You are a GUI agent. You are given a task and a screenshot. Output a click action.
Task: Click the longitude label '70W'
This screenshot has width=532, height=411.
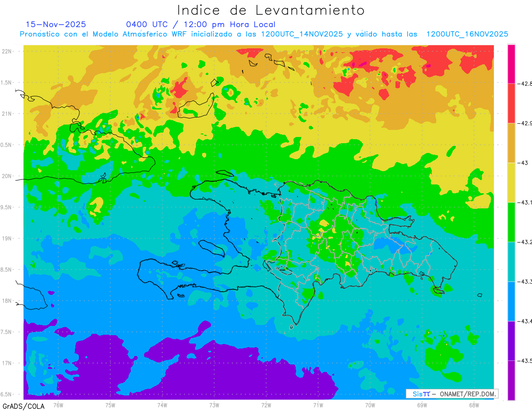pos(370,405)
